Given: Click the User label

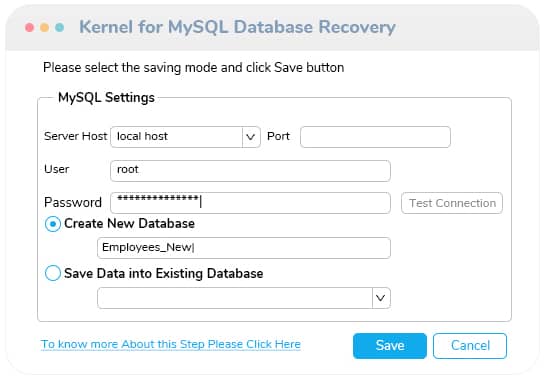Looking at the screenshot, I should 57,169.
